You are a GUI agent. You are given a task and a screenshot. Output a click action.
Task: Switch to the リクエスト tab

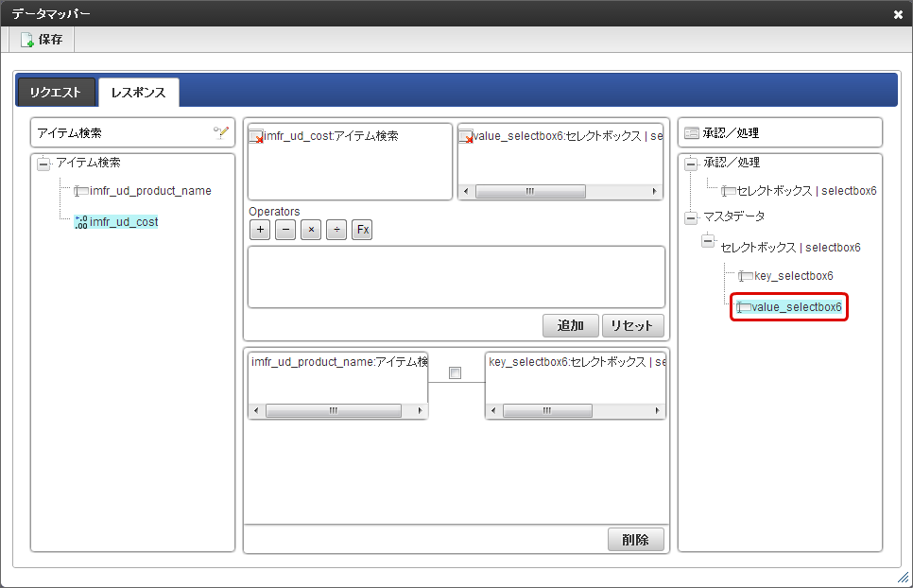click(56, 92)
